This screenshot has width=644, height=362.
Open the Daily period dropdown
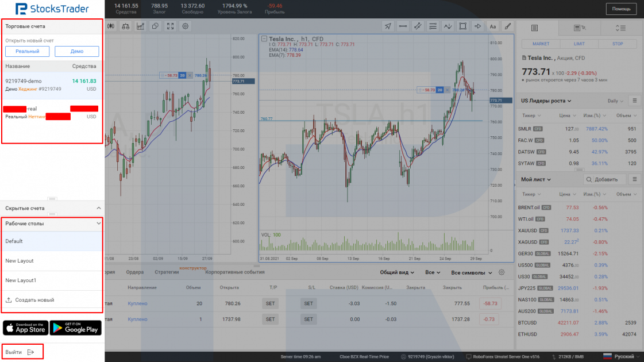pyautogui.click(x=615, y=101)
